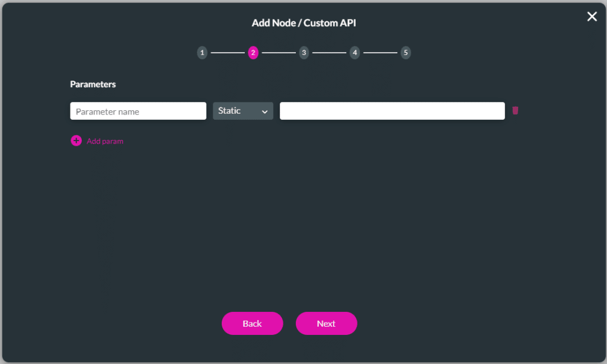Open the value type selector for the parameter

tap(242, 110)
